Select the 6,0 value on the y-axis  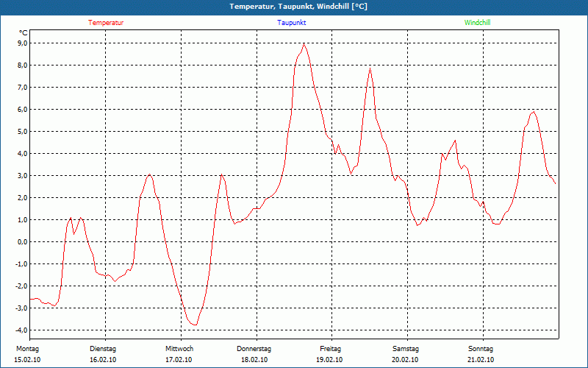[x=23, y=109]
